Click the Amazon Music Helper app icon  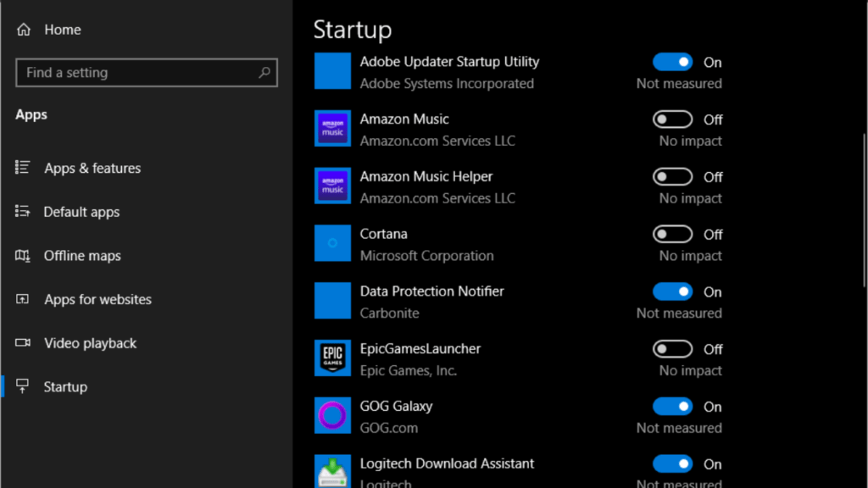click(x=332, y=186)
